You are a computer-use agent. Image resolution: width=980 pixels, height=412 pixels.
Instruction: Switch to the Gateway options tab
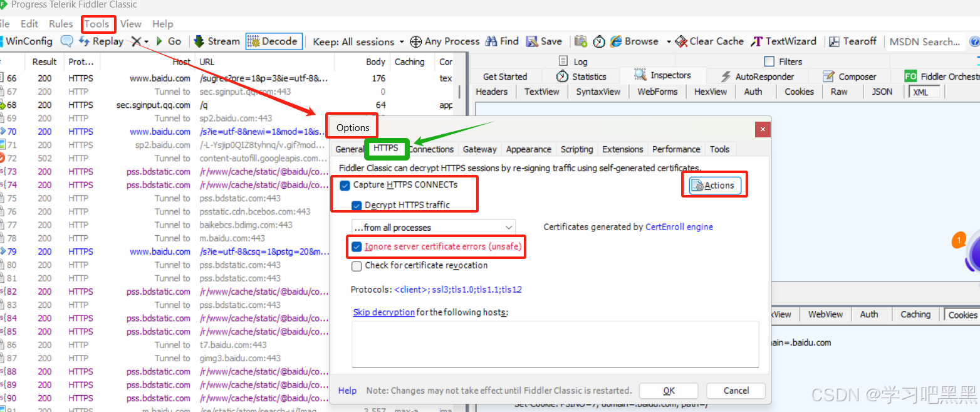[x=479, y=149]
